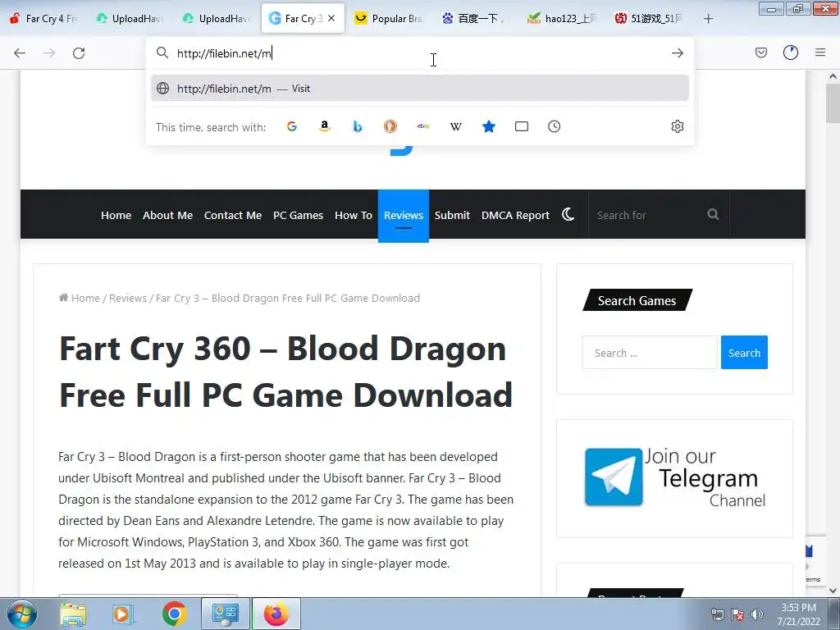The width and height of the screenshot is (840, 630).
Task: Search this time with eBay
Action: coord(423,126)
